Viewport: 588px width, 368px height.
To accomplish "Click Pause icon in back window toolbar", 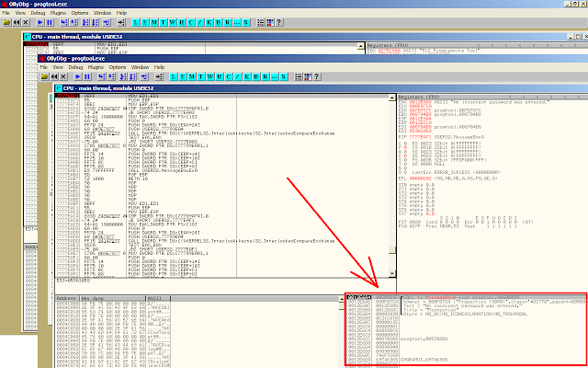I will [50, 22].
